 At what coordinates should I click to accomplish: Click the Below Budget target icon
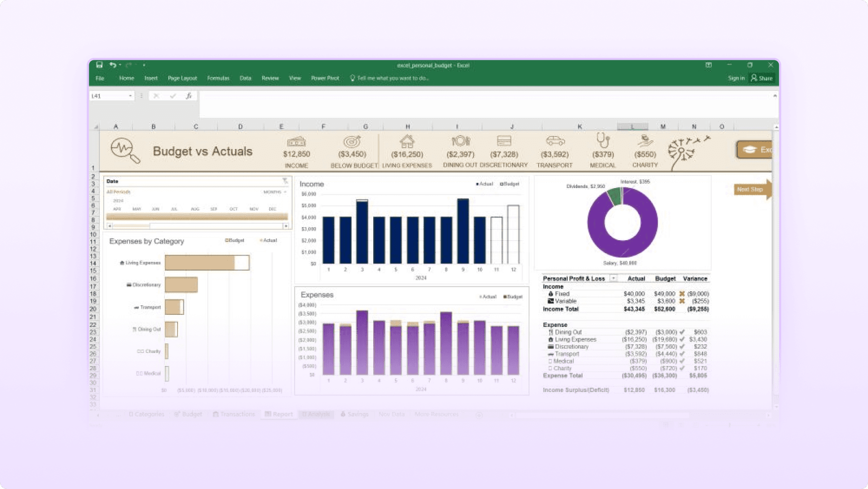pos(352,141)
